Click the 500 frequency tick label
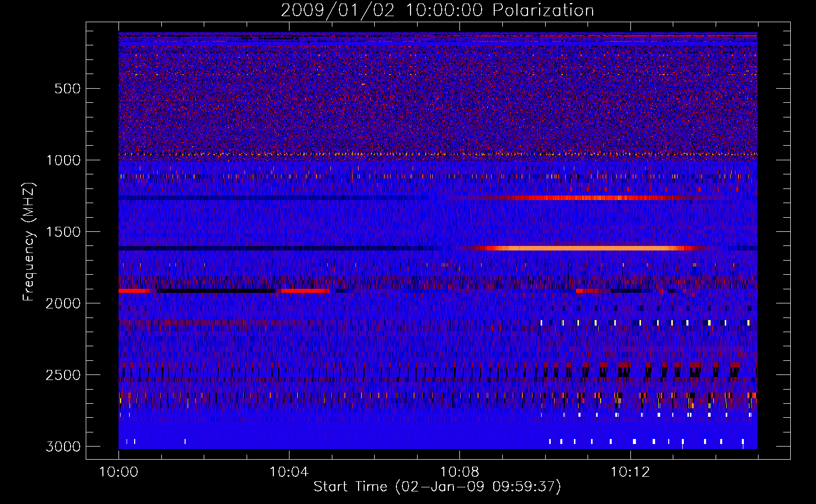816x504 pixels. coord(67,89)
